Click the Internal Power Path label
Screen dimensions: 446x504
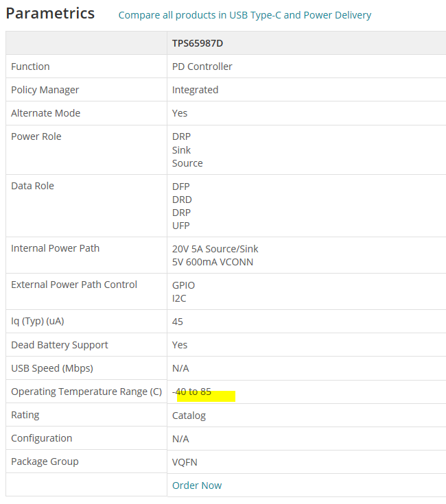[55, 248]
